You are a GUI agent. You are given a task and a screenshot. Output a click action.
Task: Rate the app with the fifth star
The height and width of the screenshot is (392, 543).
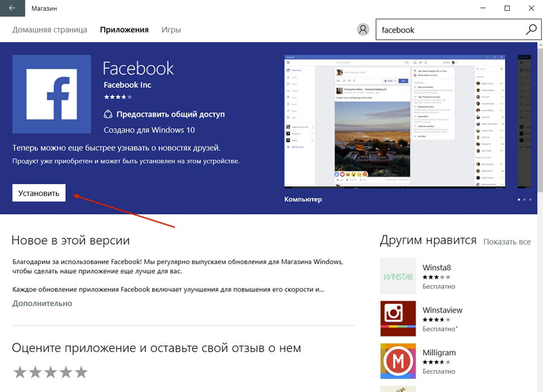coord(81,372)
